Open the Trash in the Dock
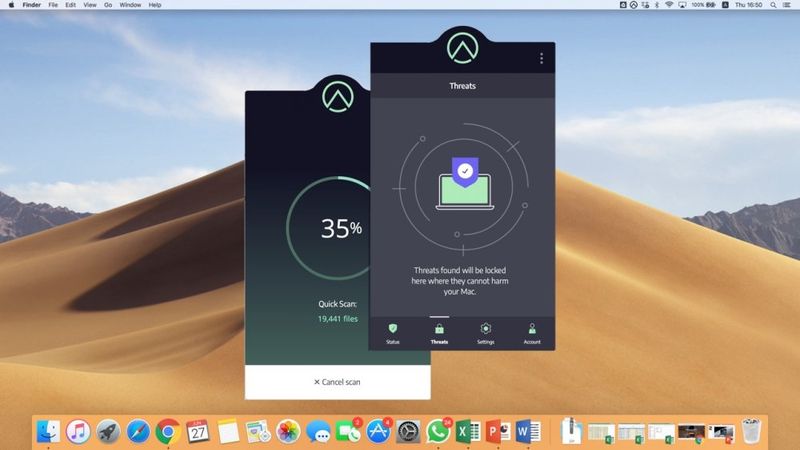The image size is (800, 450). (751, 431)
